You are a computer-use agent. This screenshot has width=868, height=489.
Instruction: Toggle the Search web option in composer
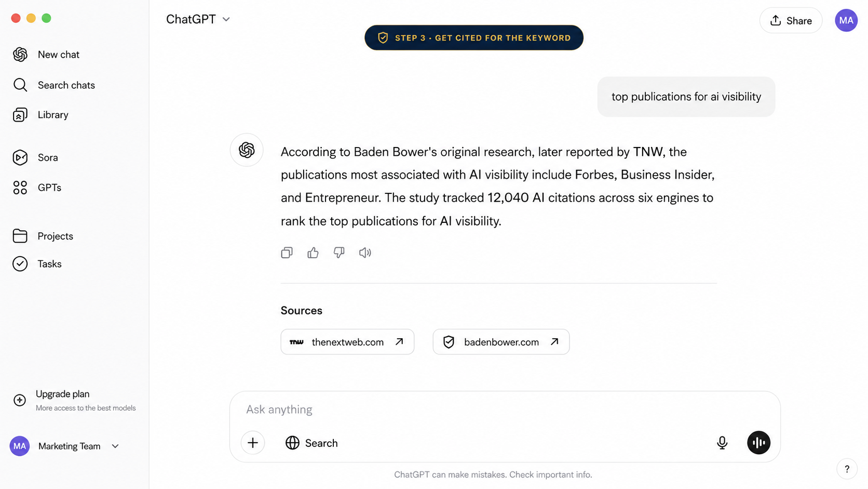pyautogui.click(x=311, y=443)
